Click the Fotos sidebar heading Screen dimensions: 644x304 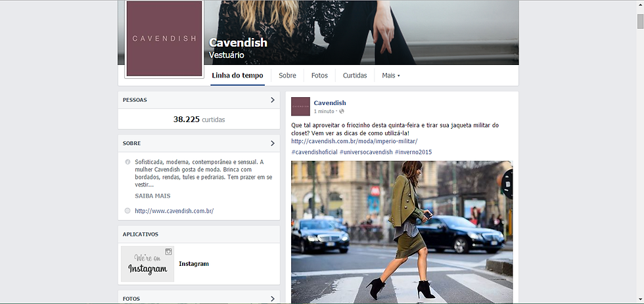[131, 299]
